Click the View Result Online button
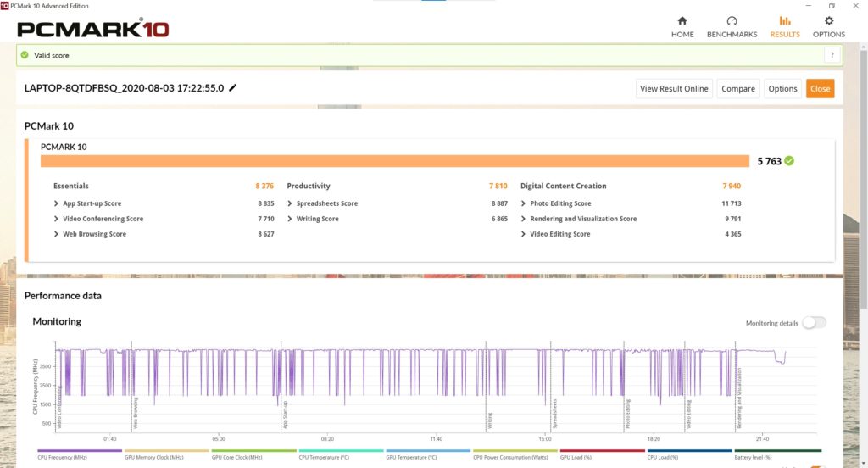Image resolution: width=868 pixels, height=468 pixels. point(674,89)
